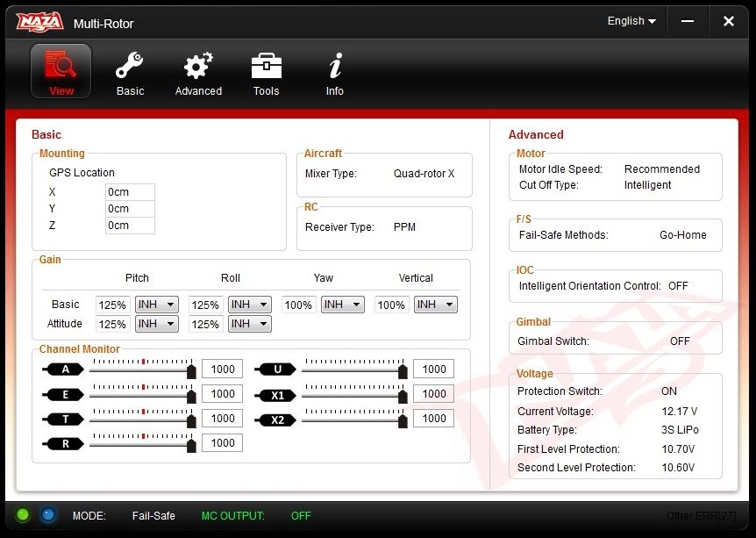Click the T channel label badge
The width and height of the screenshot is (756, 538).
(63, 420)
